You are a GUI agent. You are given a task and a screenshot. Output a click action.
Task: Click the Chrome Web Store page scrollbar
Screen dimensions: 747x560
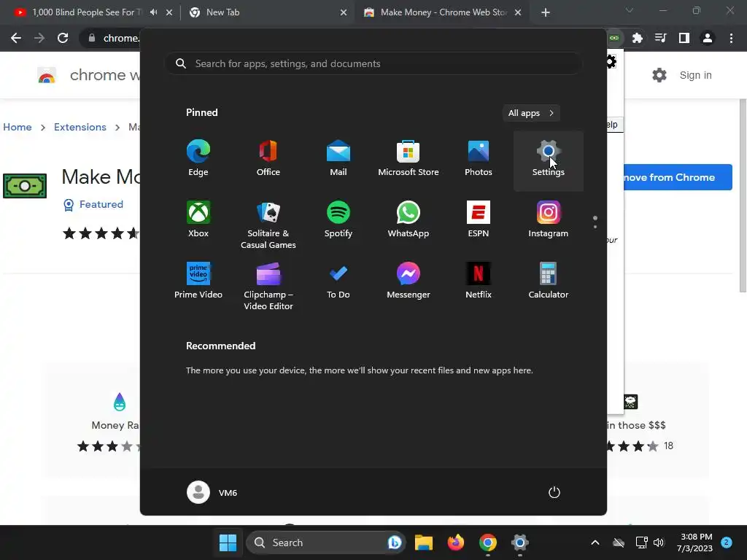click(743, 195)
